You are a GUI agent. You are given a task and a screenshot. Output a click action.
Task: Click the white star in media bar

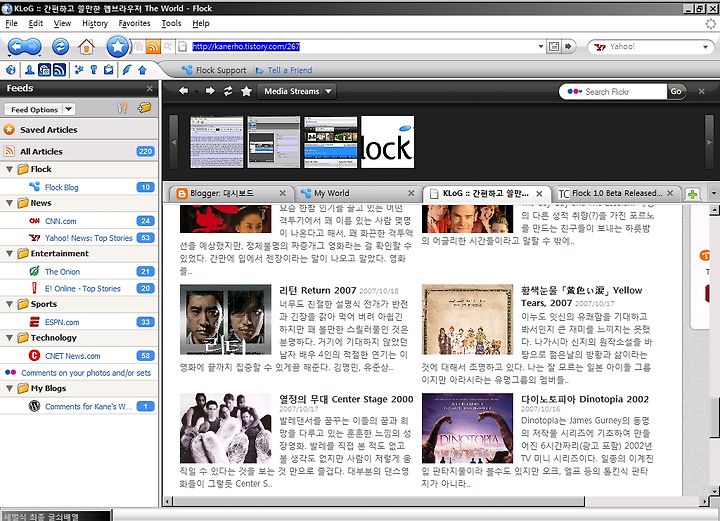tap(247, 91)
